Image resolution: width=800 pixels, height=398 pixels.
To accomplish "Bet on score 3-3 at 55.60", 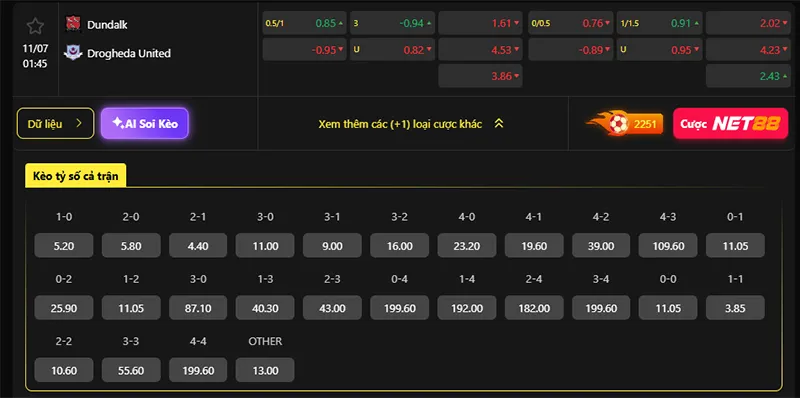I will [x=131, y=370].
